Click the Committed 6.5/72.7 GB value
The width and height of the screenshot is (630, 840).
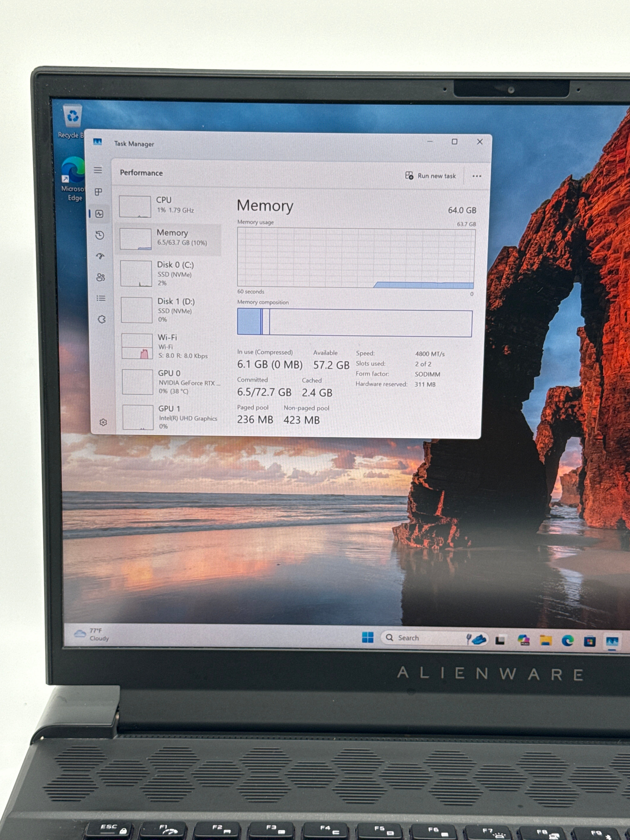(x=264, y=392)
